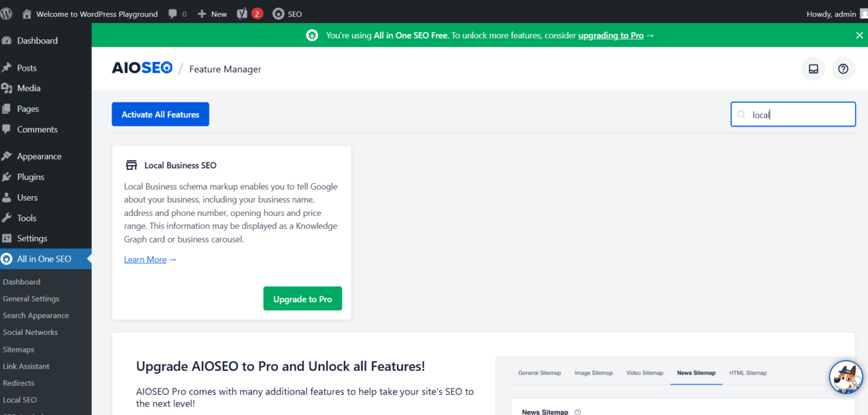Open Search Appearance submenu item
The image size is (868, 415).
pyautogui.click(x=36, y=315)
